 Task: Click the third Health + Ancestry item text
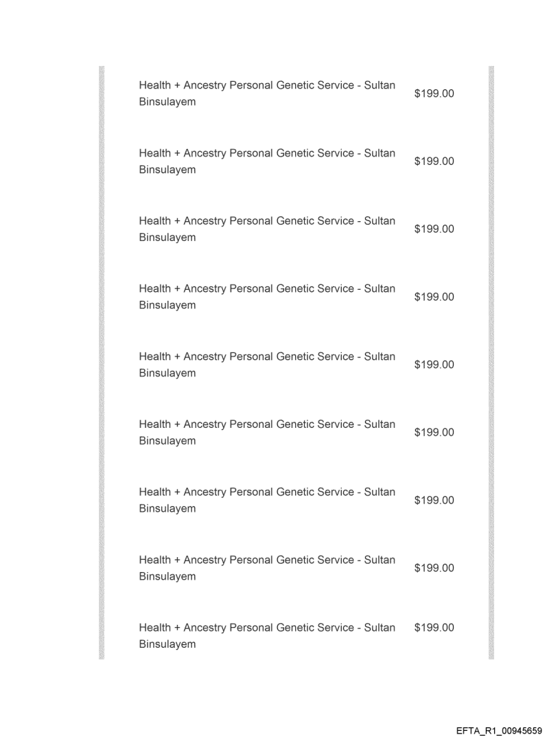pyautogui.click(x=266, y=229)
